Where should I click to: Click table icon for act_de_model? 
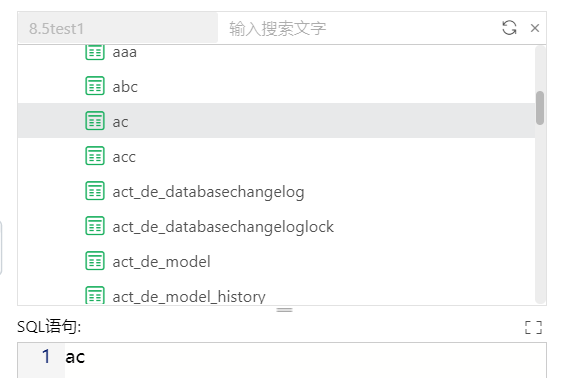pos(95,260)
